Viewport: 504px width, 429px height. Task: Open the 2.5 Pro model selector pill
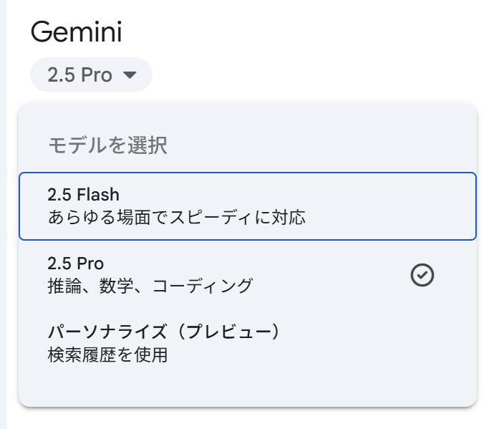click(x=91, y=74)
